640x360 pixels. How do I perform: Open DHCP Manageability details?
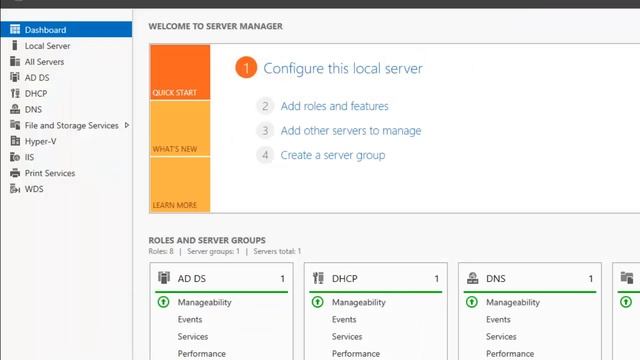tap(359, 302)
